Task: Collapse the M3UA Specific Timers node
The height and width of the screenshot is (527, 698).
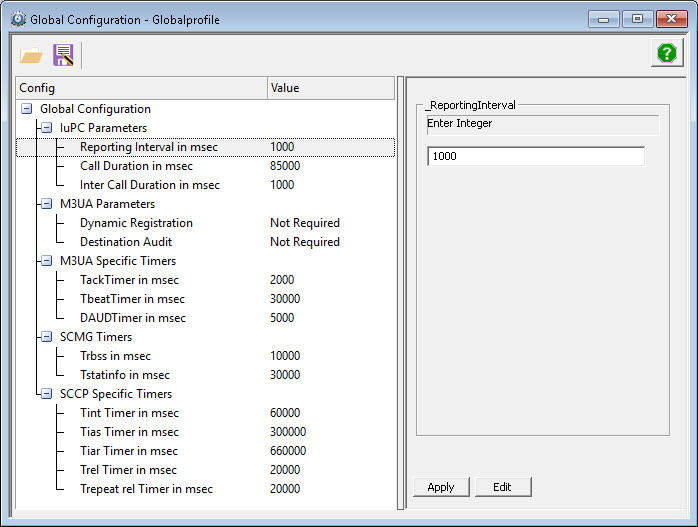Action: (x=46, y=261)
